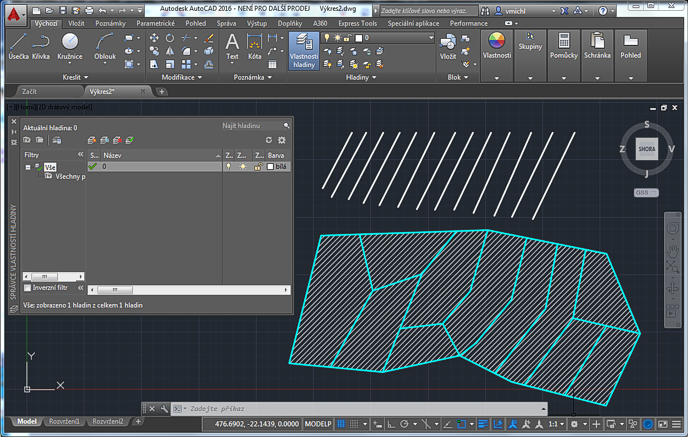
Task: Activate the Rotate tool in Modifikace
Action: (170, 38)
